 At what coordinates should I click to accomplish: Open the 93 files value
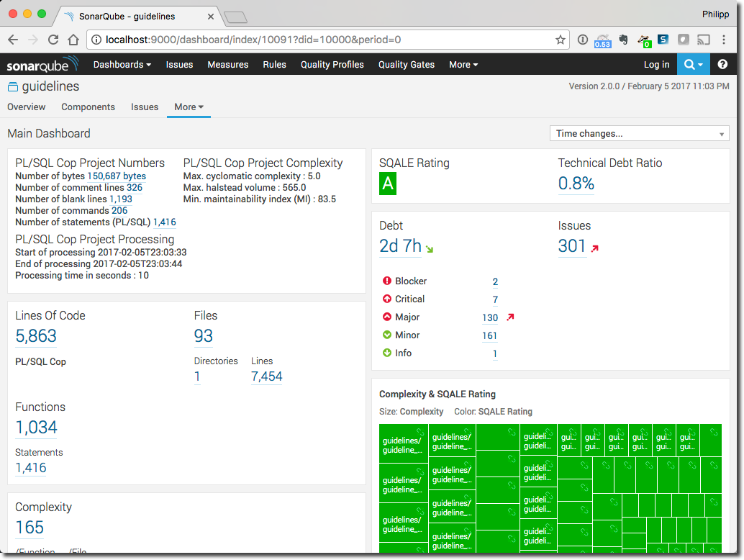[204, 336]
